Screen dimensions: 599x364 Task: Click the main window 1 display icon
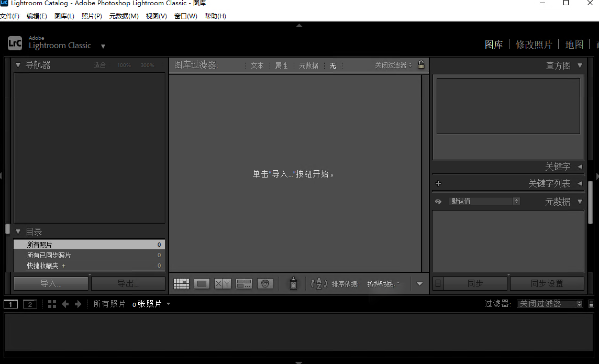coord(10,304)
